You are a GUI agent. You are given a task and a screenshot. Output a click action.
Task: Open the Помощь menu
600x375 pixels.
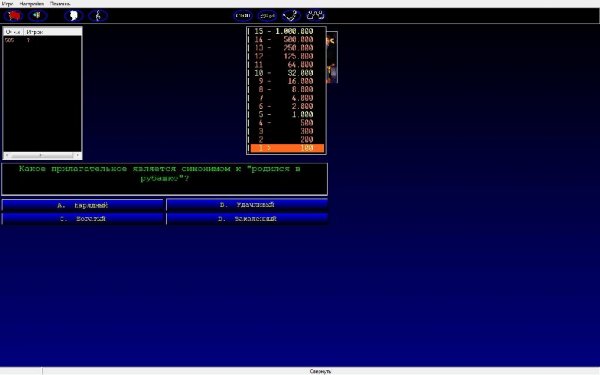coord(60,4)
